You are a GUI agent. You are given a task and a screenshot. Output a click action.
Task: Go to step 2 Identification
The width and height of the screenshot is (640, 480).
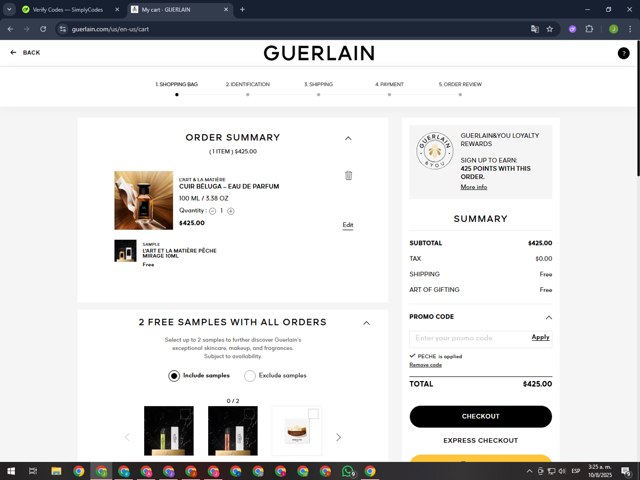pos(248,84)
